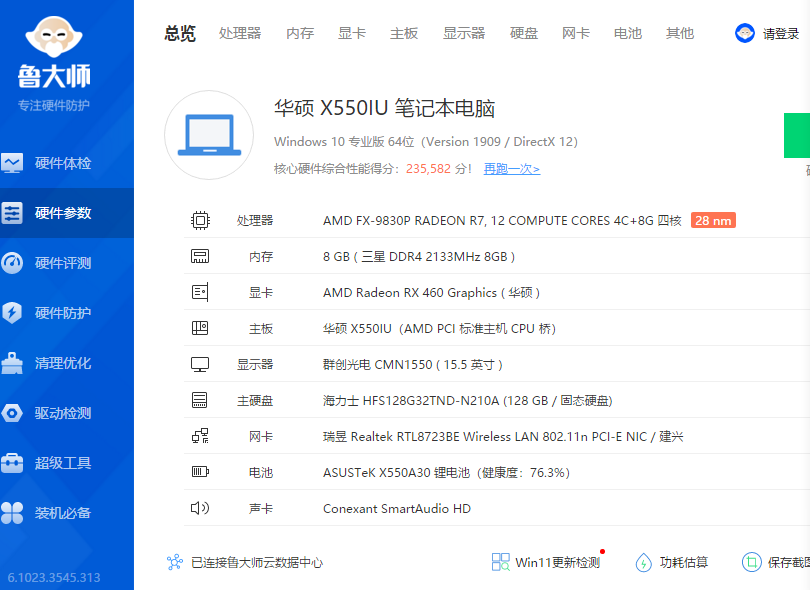Switch to the 其他 tab
810x590 pixels.
click(680, 34)
